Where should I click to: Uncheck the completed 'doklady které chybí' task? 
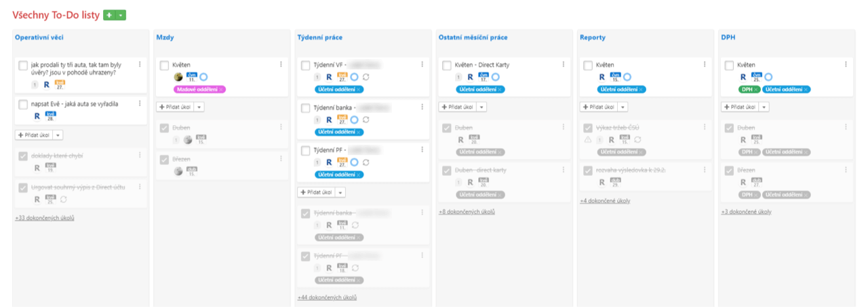pos(23,156)
